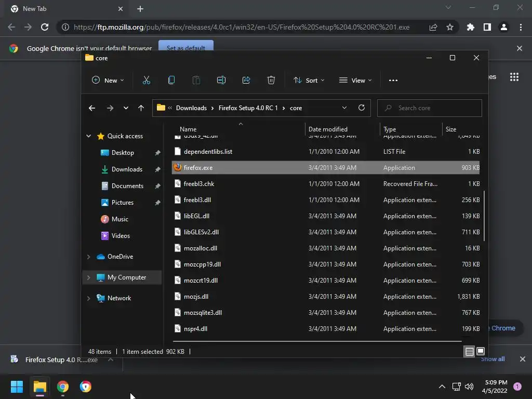Expand the OneDrive tree node

pos(88,257)
